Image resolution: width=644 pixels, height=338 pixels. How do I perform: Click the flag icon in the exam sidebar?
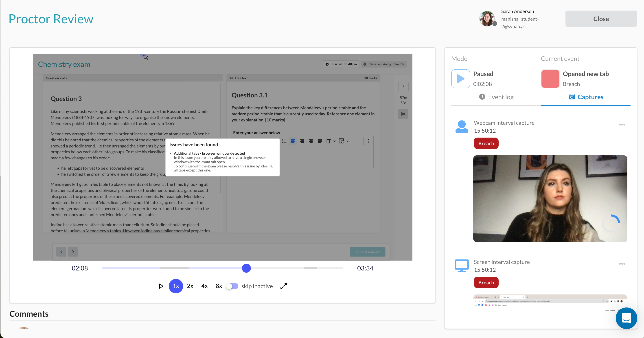pos(403,114)
